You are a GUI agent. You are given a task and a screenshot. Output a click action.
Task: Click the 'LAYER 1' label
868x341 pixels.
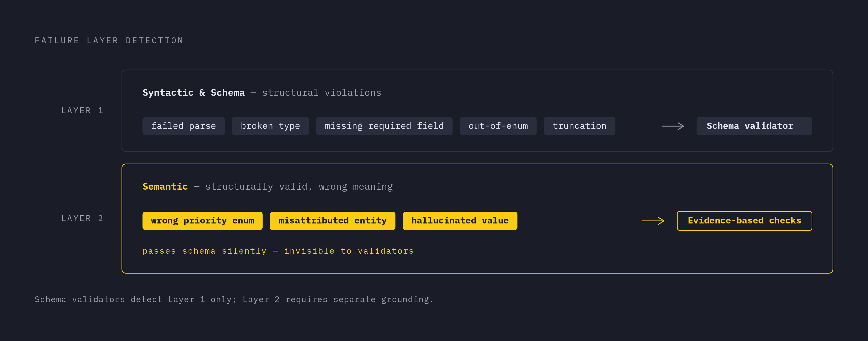coord(82,111)
